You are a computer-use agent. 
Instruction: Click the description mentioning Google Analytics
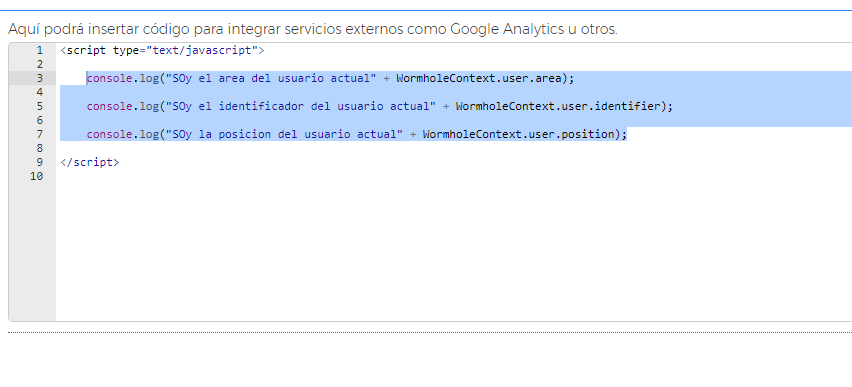point(312,29)
